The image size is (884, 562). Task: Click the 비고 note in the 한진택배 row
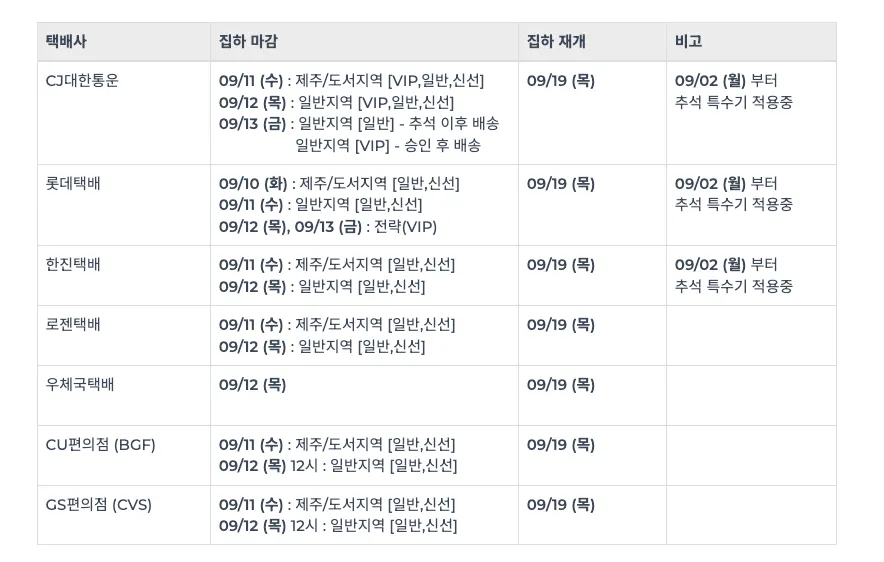point(733,275)
